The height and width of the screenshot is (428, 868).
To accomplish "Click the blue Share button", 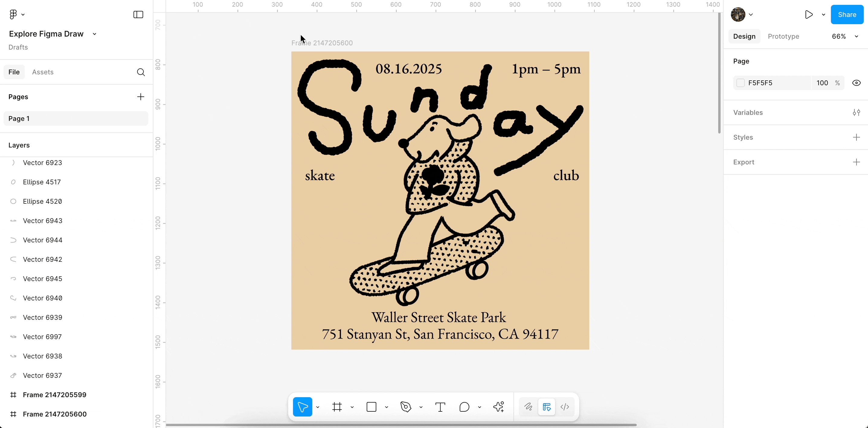I will point(847,15).
